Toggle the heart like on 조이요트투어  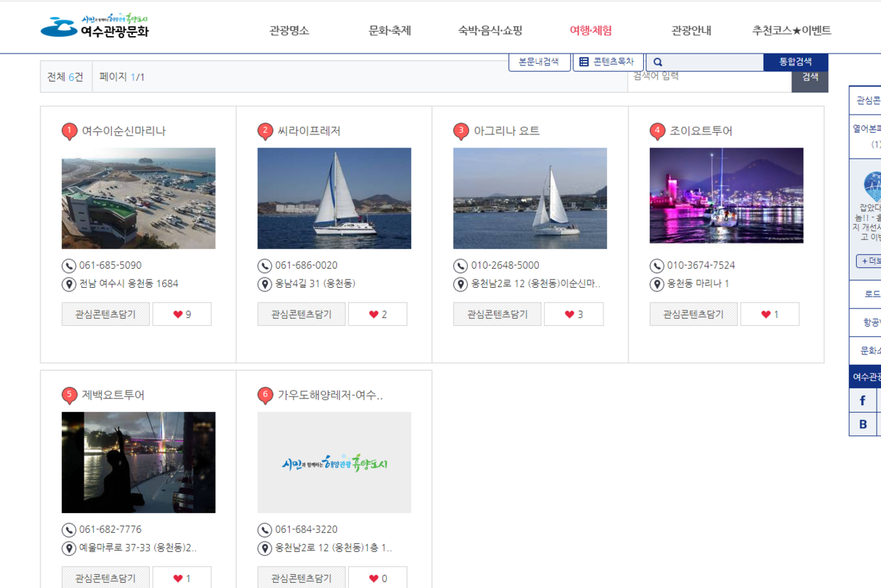769,313
